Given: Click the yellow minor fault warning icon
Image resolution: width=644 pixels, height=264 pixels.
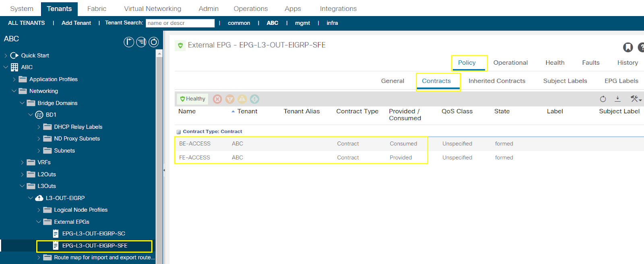Looking at the screenshot, I should pyautogui.click(x=242, y=99).
